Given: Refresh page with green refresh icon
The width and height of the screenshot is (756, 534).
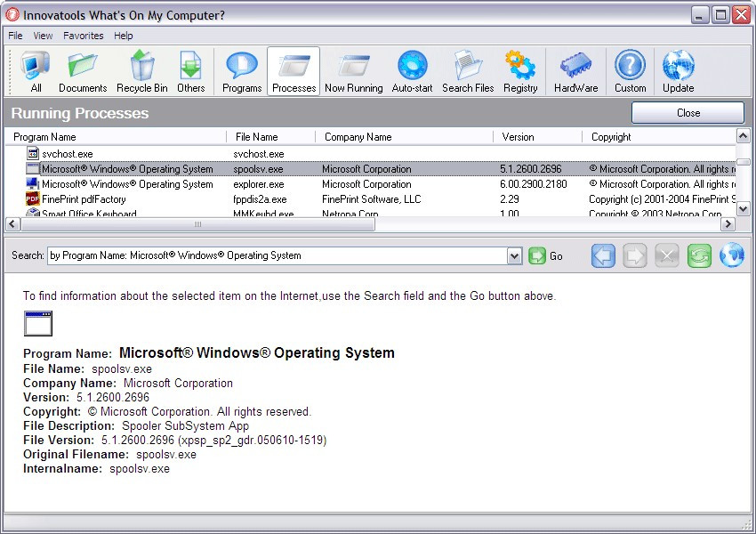Looking at the screenshot, I should click(x=699, y=255).
